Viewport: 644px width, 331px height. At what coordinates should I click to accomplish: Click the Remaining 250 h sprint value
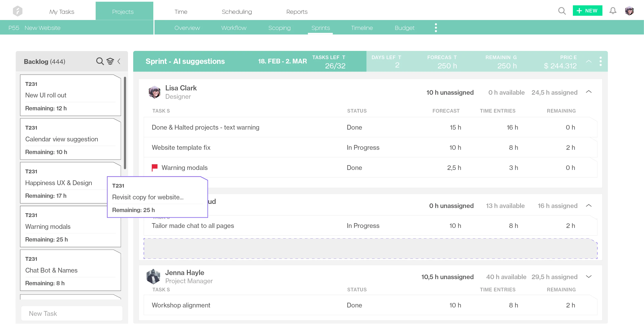click(507, 66)
